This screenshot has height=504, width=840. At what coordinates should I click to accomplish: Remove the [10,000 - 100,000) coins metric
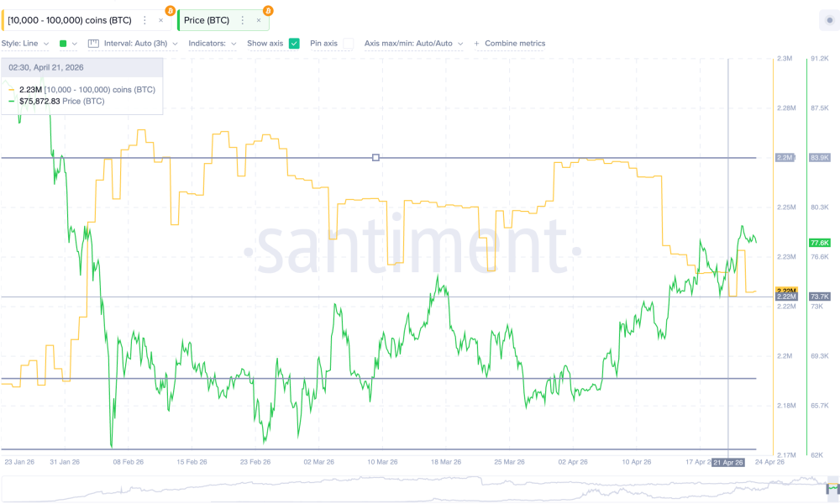[160, 20]
